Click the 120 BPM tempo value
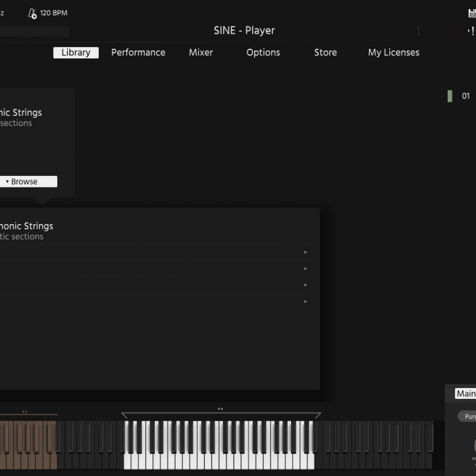The image size is (476, 476). 54,13
